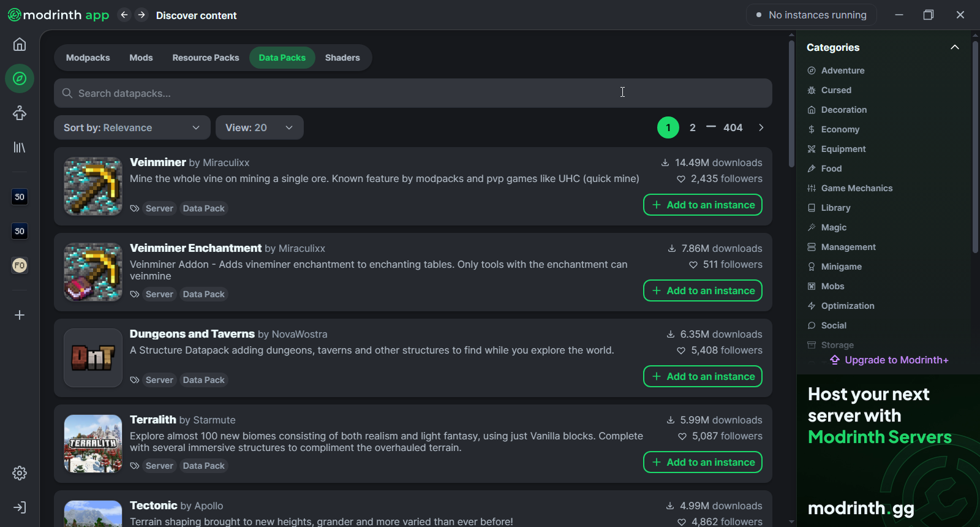
Task: Click the add new instance plus icon
Action: click(x=20, y=315)
